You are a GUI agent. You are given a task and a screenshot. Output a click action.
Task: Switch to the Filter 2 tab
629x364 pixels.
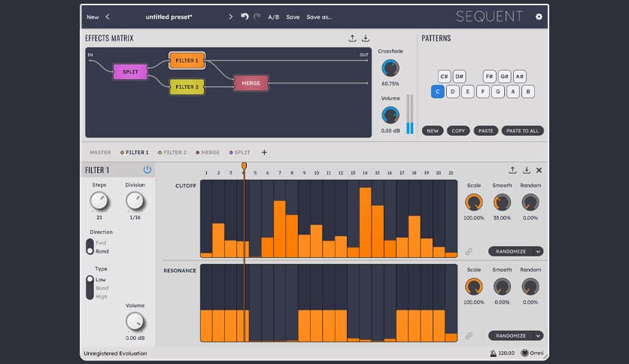pyautogui.click(x=173, y=153)
